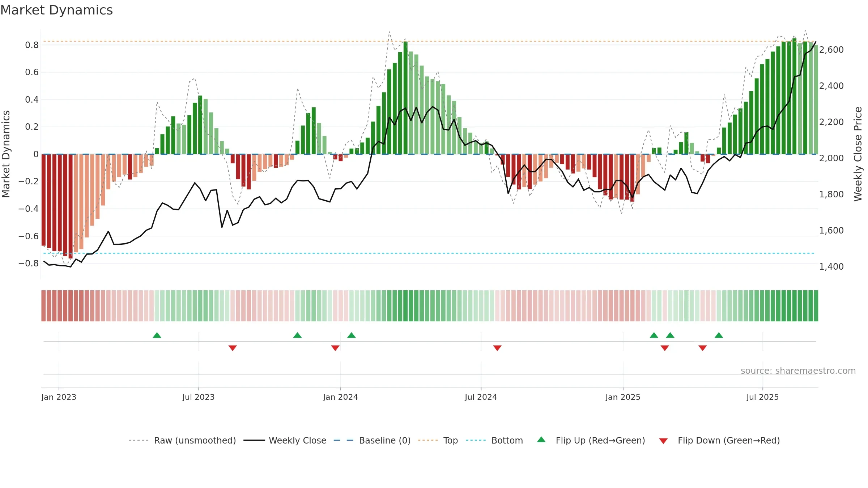Screen dimensions: 868x488
Task: Click the red down-triangle icon in the legend
Action: click(x=663, y=441)
